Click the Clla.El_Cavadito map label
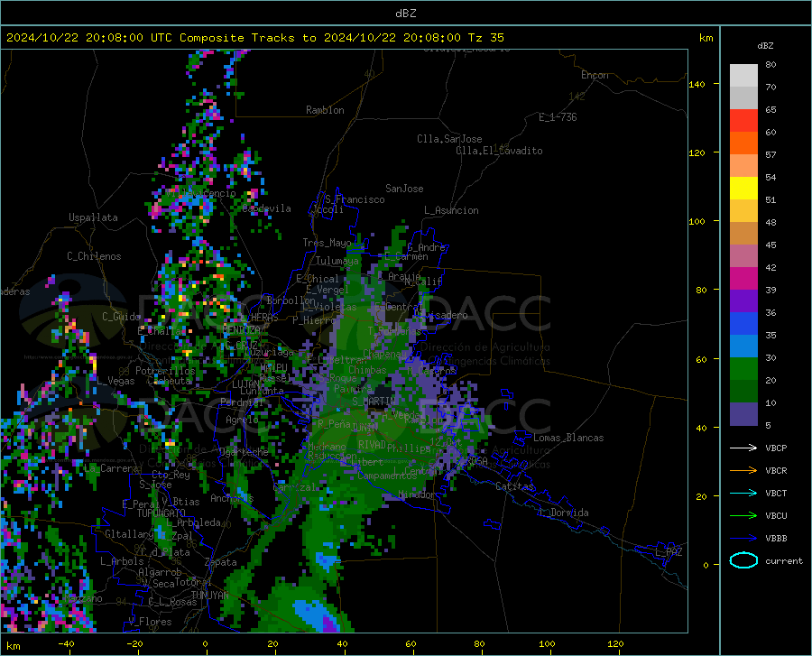The width and height of the screenshot is (812, 656). point(499,151)
